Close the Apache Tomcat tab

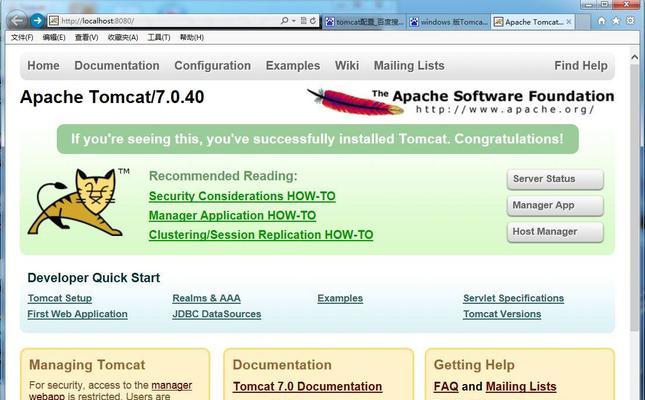(x=568, y=22)
